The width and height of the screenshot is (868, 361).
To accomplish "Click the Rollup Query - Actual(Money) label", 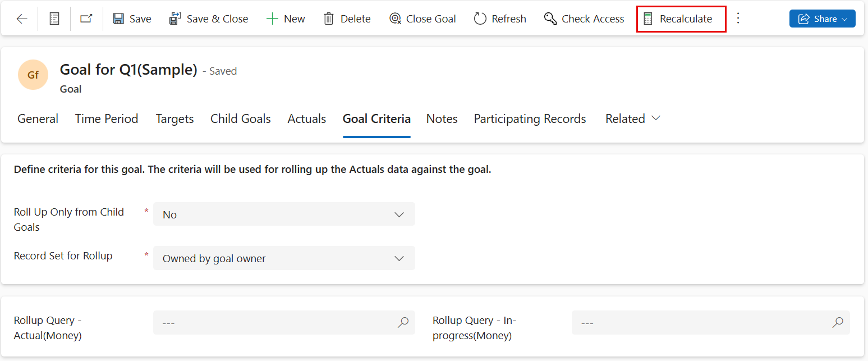I will click(x=48, y=328).
